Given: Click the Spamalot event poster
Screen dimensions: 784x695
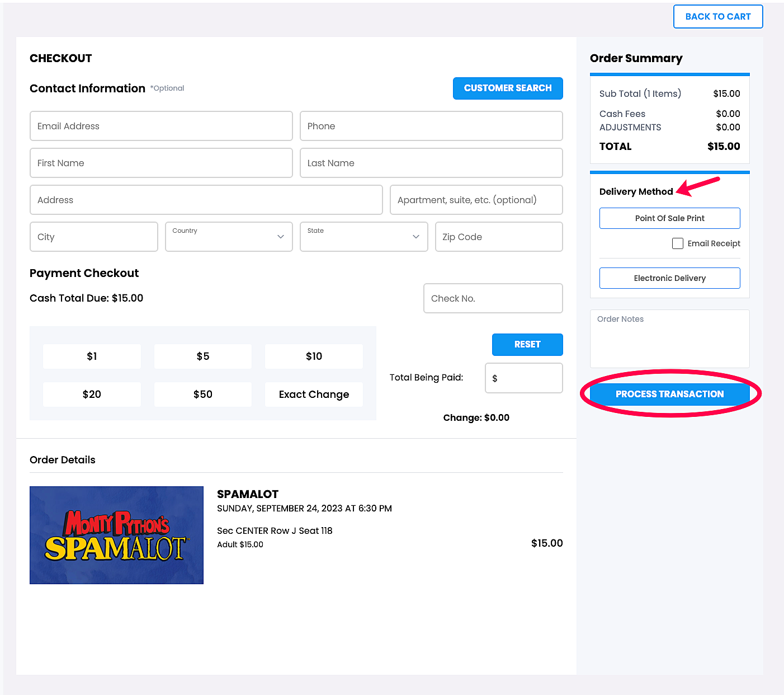Looking at the screenshot, I should click(x=116, y=535).
